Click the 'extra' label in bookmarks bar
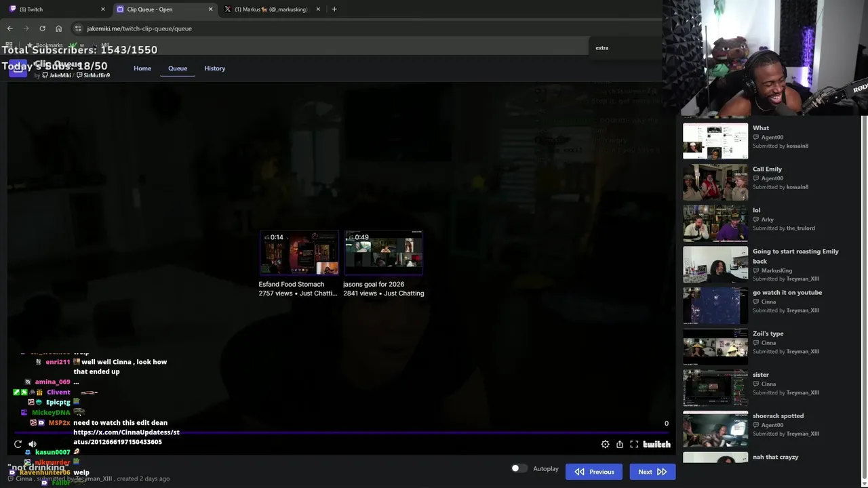868x488 pixels. (602, 48)
